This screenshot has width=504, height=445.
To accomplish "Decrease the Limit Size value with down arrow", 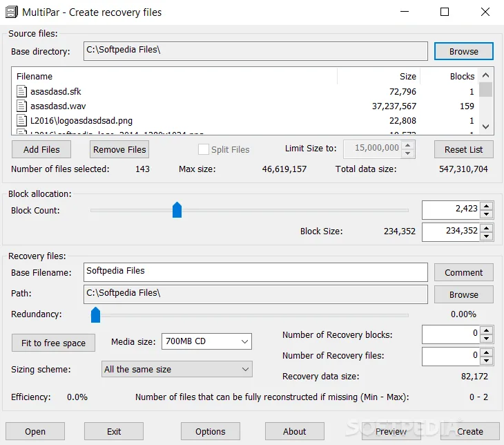I will coord(407,153).
